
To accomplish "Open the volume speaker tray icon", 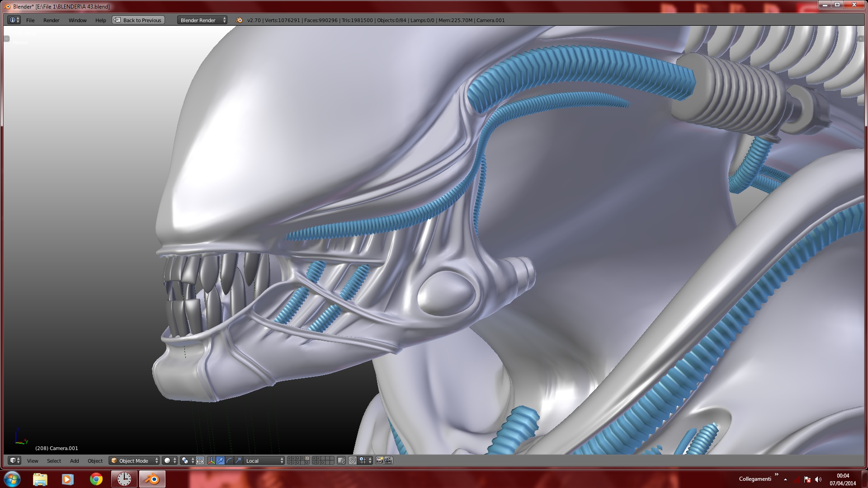I will coord(818,479).
